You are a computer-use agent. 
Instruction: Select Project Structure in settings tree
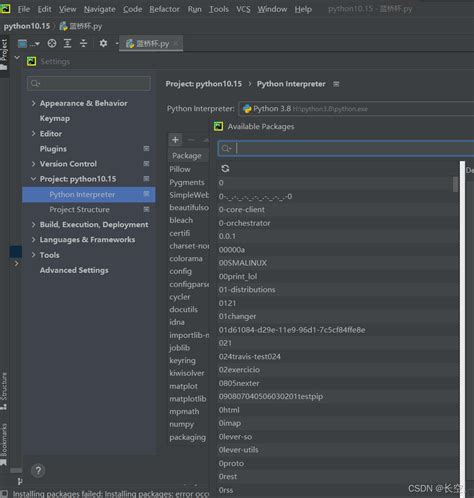pos(79,210)
